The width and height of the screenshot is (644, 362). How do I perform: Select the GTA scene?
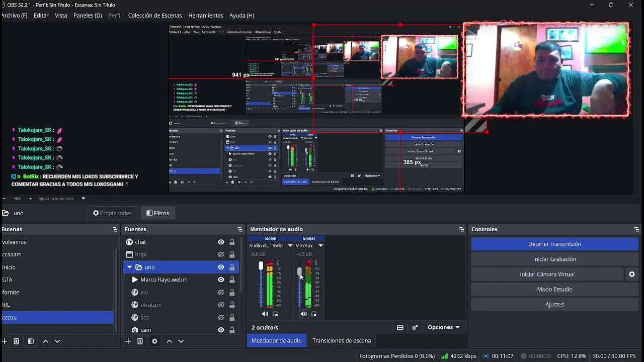57,280
